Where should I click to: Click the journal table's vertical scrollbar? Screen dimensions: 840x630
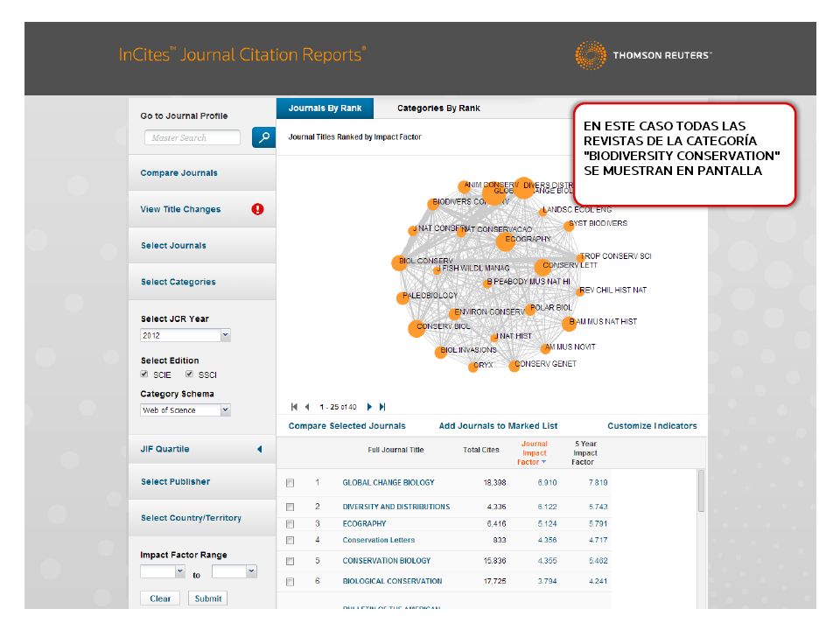point(701,491)
